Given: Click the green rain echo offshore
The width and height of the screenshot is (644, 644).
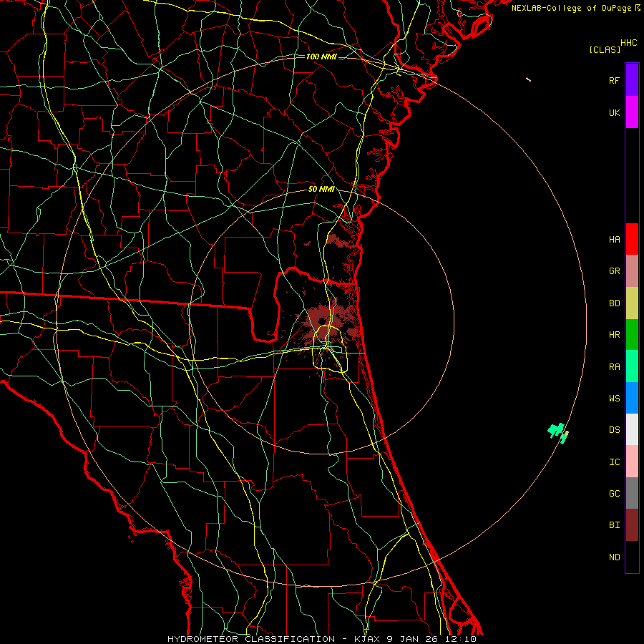Looking at the screenshot, I should tap(557, 433).
